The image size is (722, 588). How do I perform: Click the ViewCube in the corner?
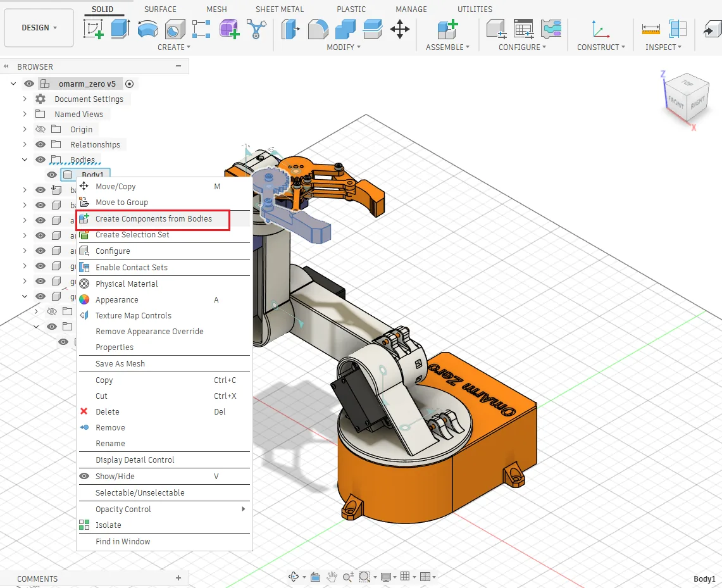(x=687, y=99)
